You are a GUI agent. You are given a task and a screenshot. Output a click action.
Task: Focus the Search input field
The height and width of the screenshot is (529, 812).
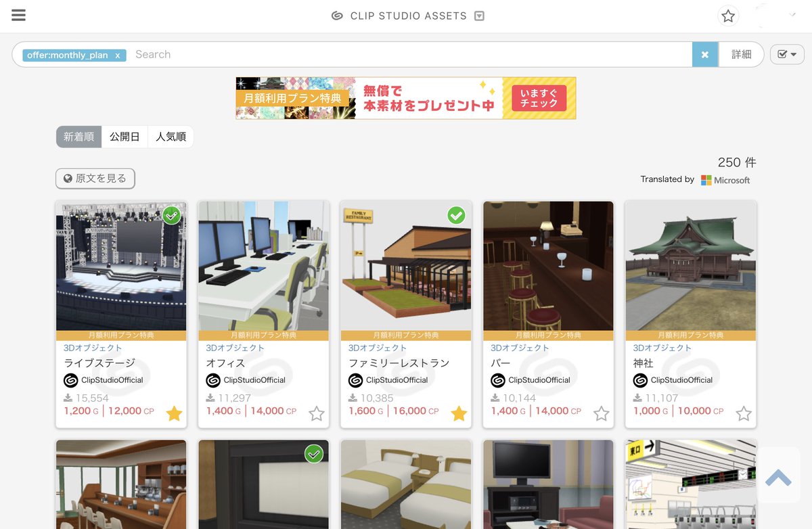pyautogui.click(x=409, y=55)
